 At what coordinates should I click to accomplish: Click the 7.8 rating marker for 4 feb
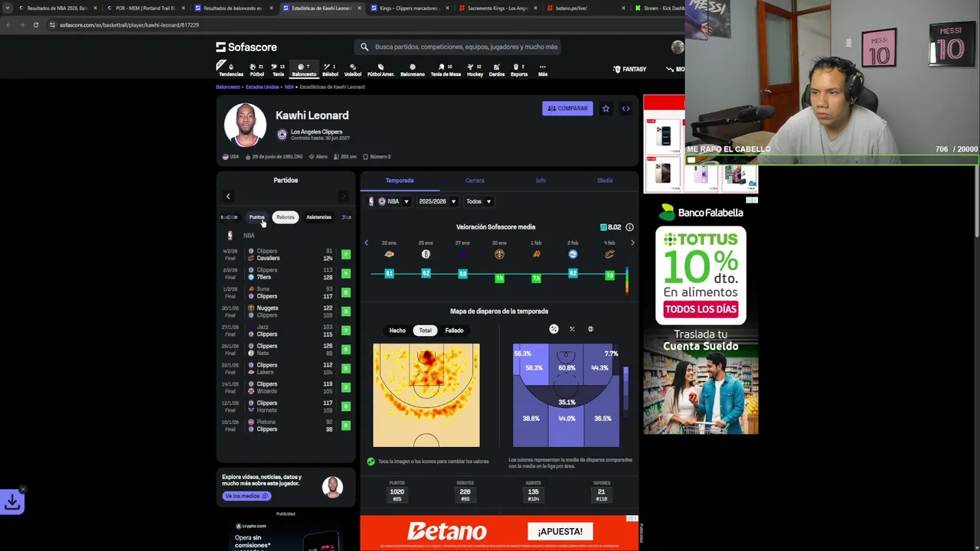pyautogui.click(x=609, y=275)
